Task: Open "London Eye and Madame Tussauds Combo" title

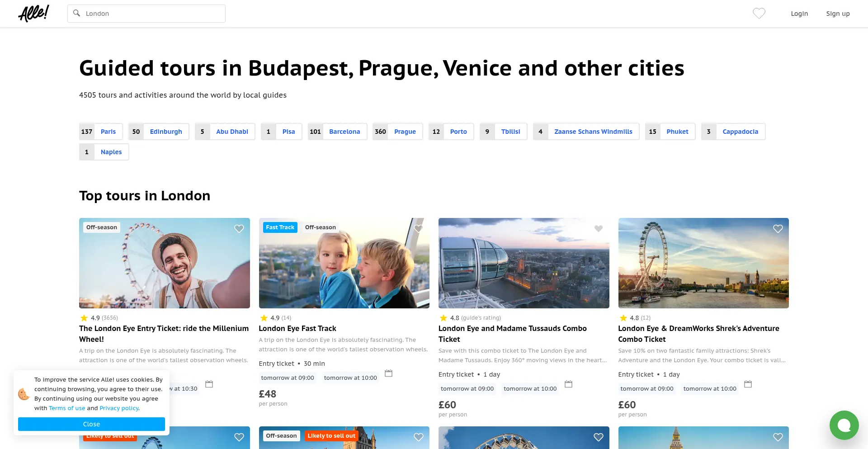Action: (513, 334)
